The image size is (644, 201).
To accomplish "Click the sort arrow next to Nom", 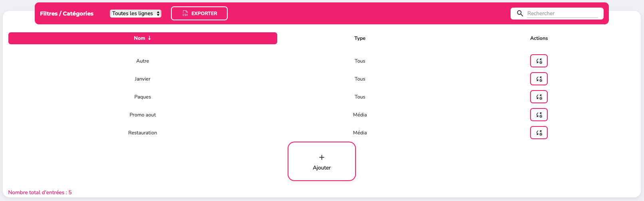I will tap(149, 38).
